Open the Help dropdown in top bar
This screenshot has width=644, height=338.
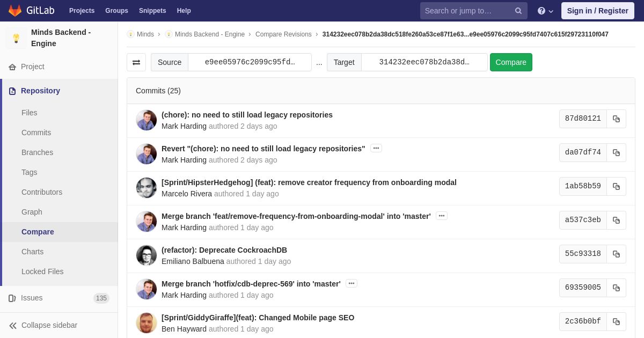[x=545, y=11]
